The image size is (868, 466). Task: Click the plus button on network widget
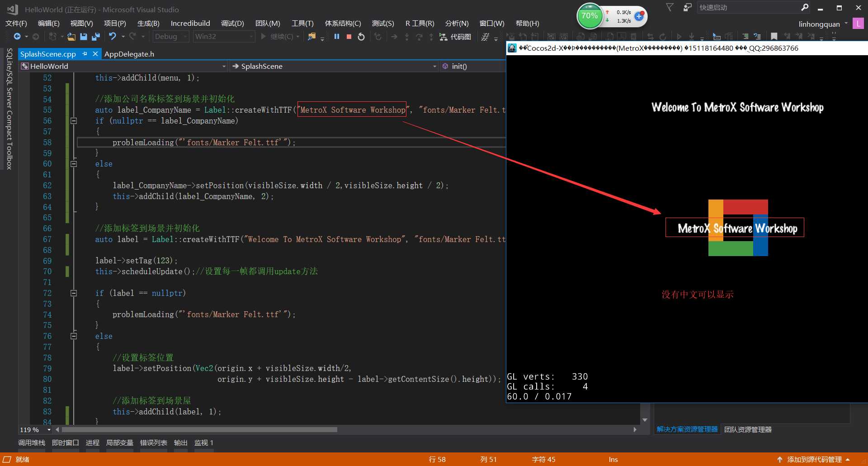(x=639, y=17)
